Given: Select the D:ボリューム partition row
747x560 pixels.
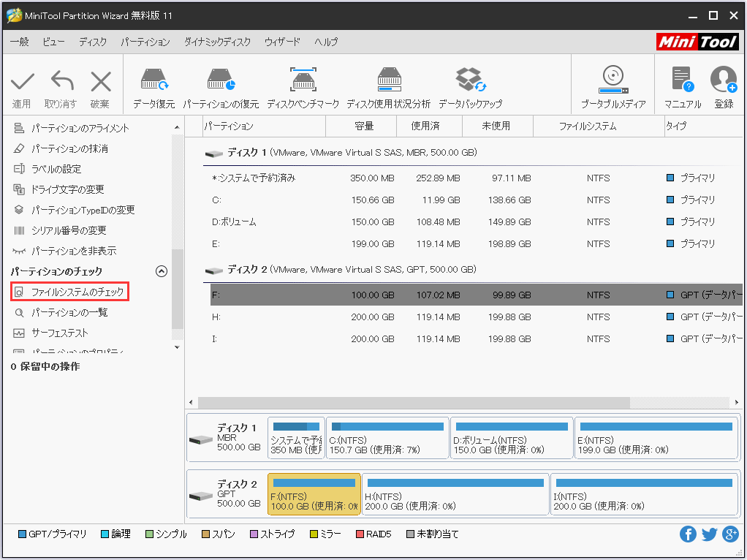Looking at the screenshot, I should [x=477, y=222].
